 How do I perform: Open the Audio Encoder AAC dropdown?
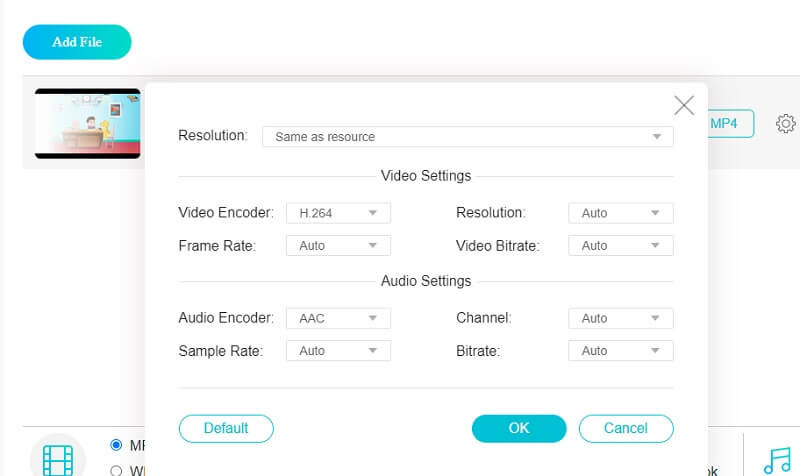tap(338, 318)
